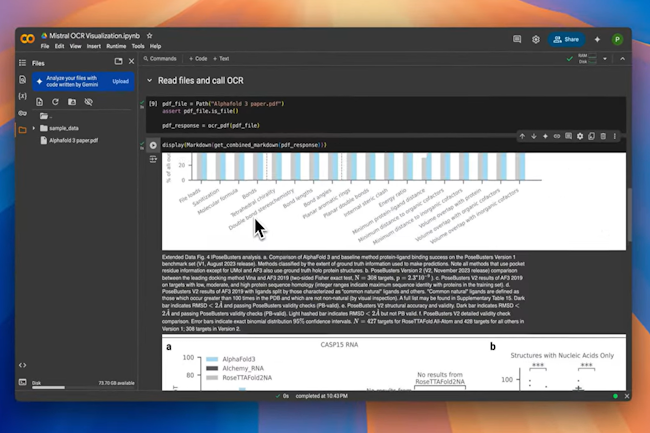Open more cell actions menu
Screen dimensions: 650x433
615,136
